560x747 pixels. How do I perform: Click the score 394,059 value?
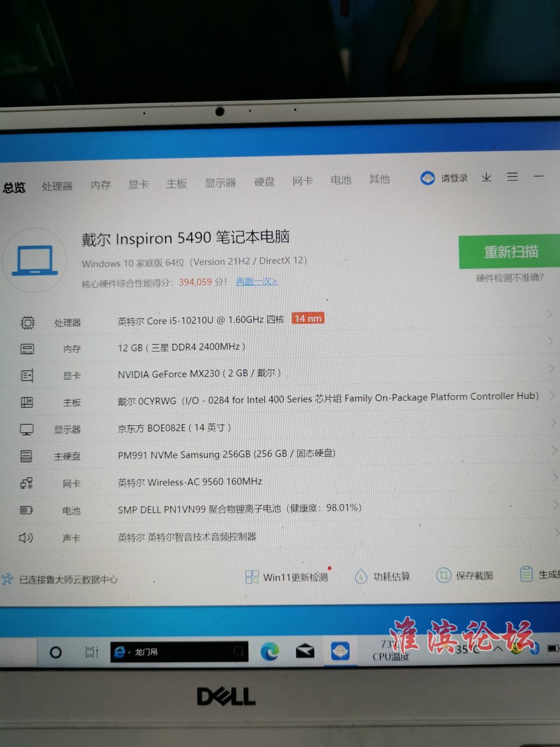(x=195, y=282)
